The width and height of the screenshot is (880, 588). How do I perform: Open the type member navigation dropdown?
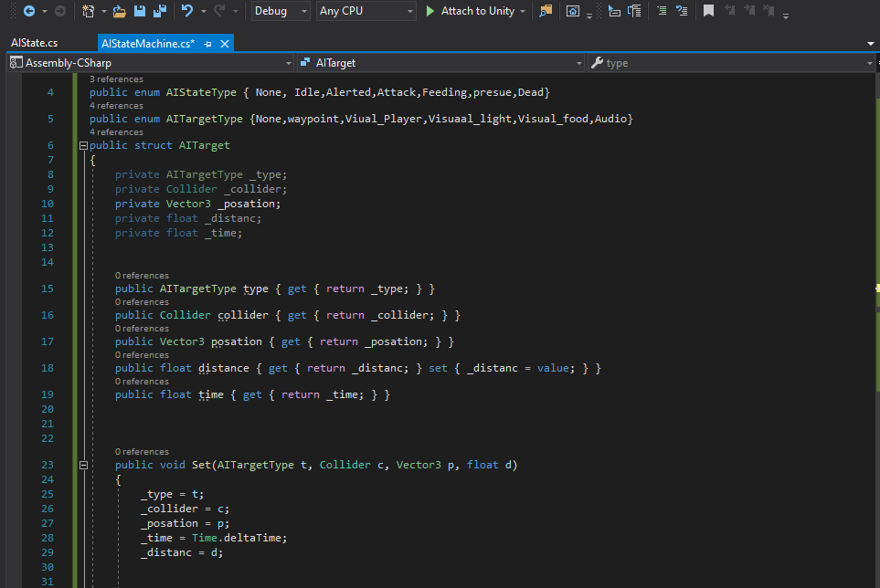coord(732,63)
